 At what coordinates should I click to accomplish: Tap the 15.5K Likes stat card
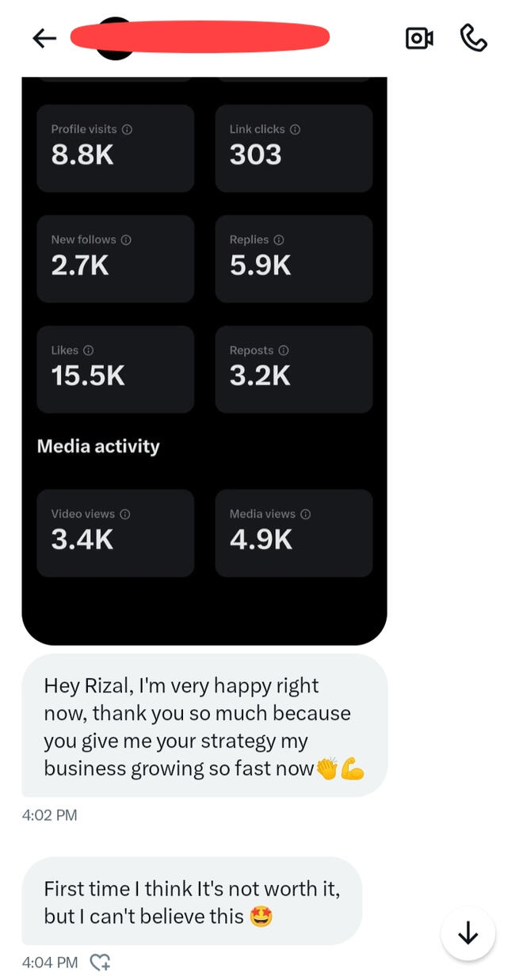pos(116,369)
